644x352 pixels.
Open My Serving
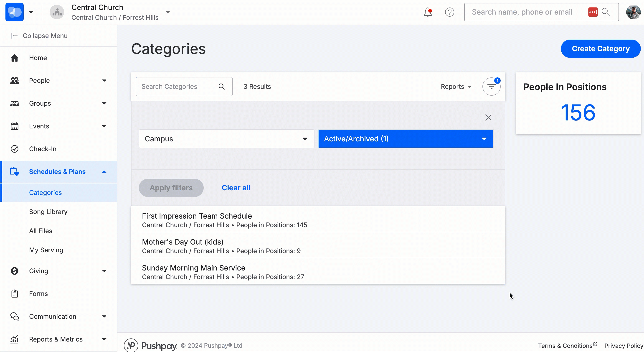click(x=46, y=250)
